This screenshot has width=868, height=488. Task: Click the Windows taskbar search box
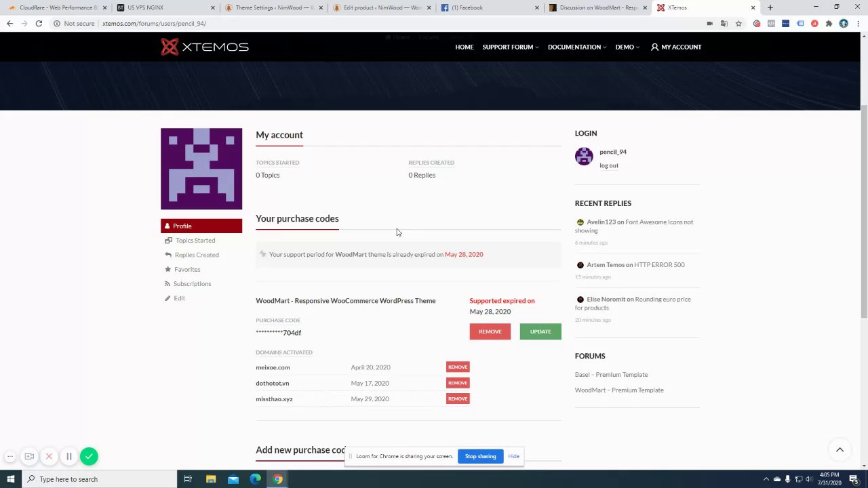click(x=100, y=479)
